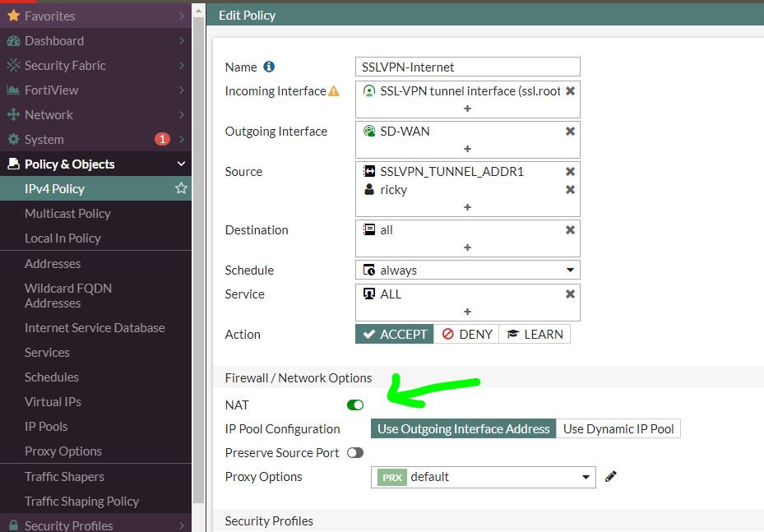Viewport: 764px width, 532px height.
Task: Click the Security Profiles lock icon
Action: pyautogui.click(x=14, y=525)
